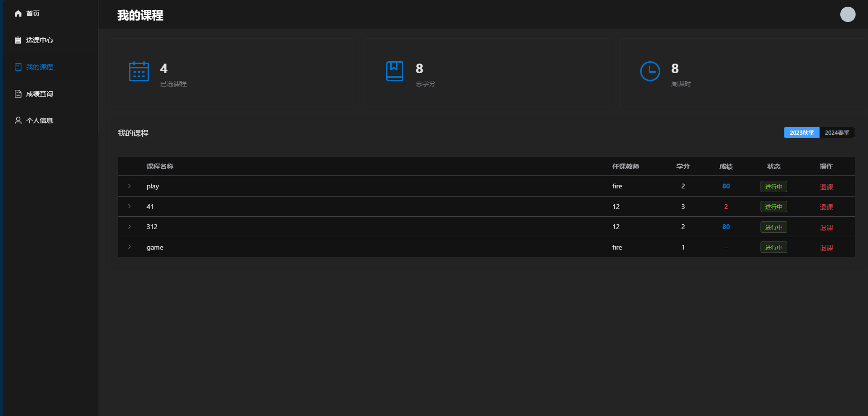Expand the 312 course row
Viewport: 868px width, 416px height.
click(129, 227)
